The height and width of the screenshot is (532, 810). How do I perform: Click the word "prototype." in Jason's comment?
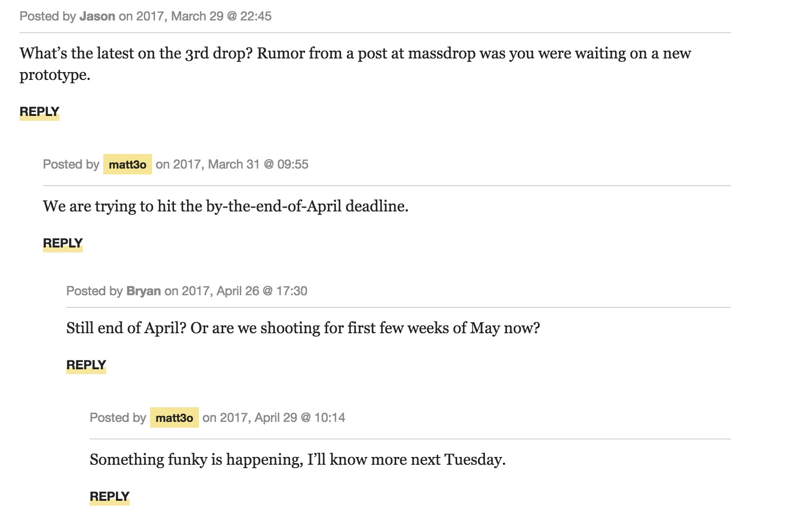(x=55, y=75)
